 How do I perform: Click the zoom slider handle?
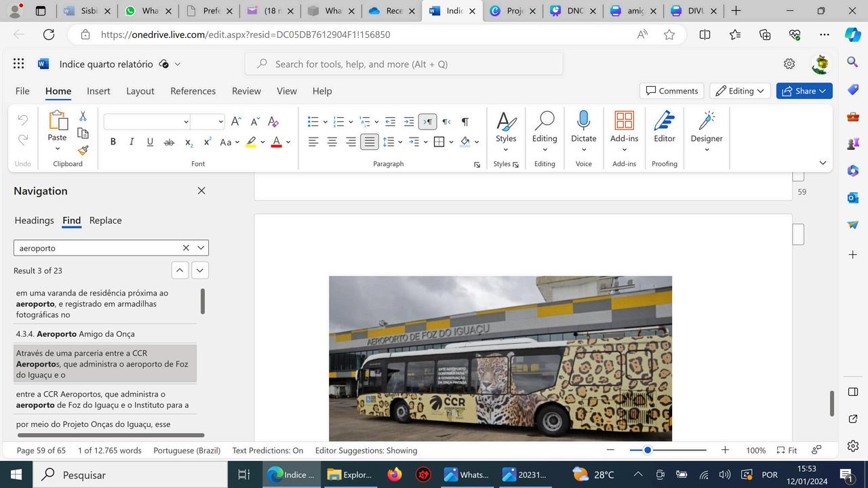coord(648,450)
